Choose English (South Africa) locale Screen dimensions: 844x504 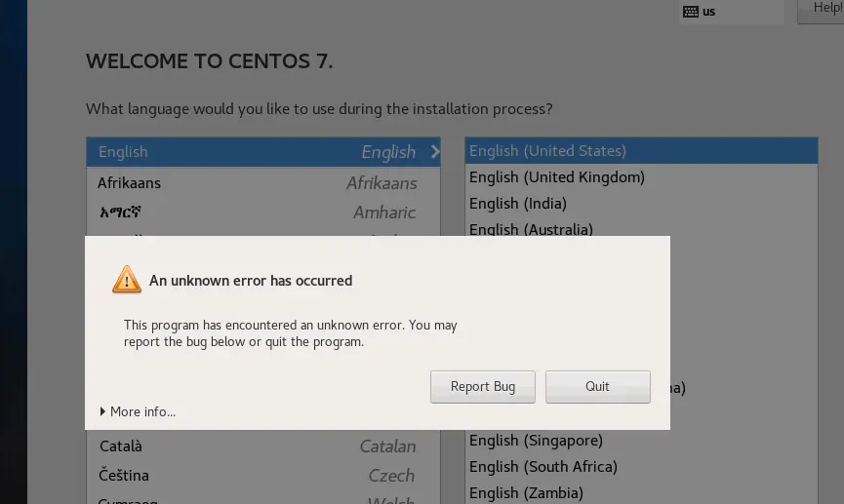coord(641,466)
